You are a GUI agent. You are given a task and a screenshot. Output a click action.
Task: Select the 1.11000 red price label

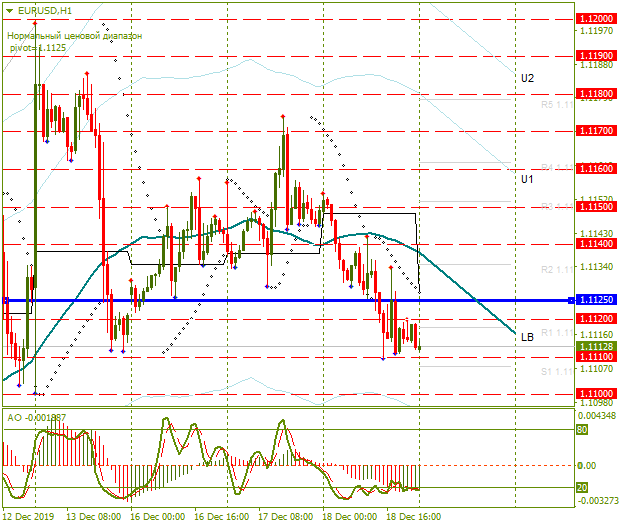(596, 394)
